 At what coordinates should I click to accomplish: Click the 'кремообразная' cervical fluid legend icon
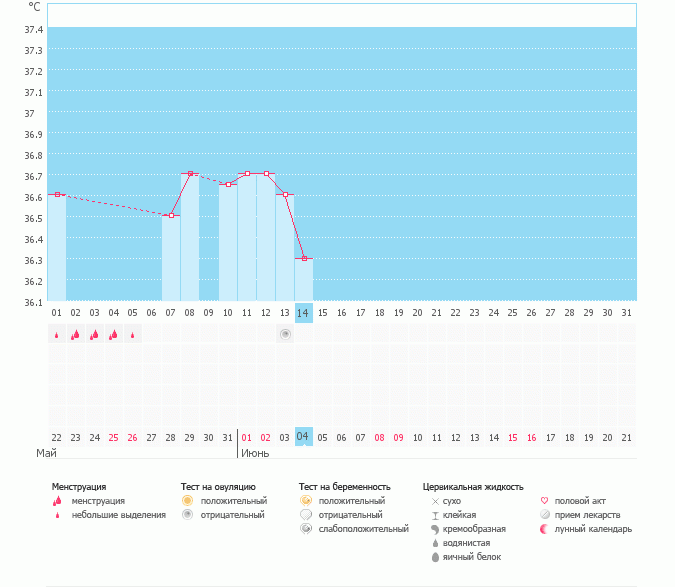click(435, 528)
